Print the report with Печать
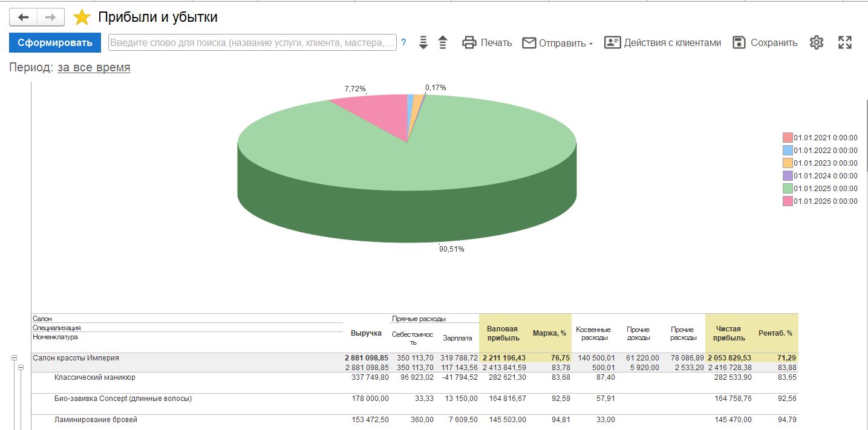 click(487, 42)
